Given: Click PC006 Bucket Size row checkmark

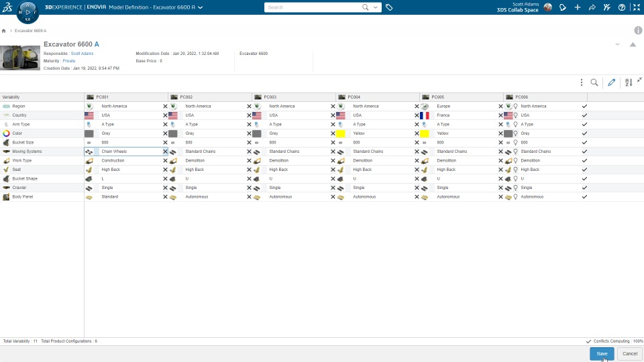Looking at the screenshot, I should pyautogui.click(x=584, y=142).
